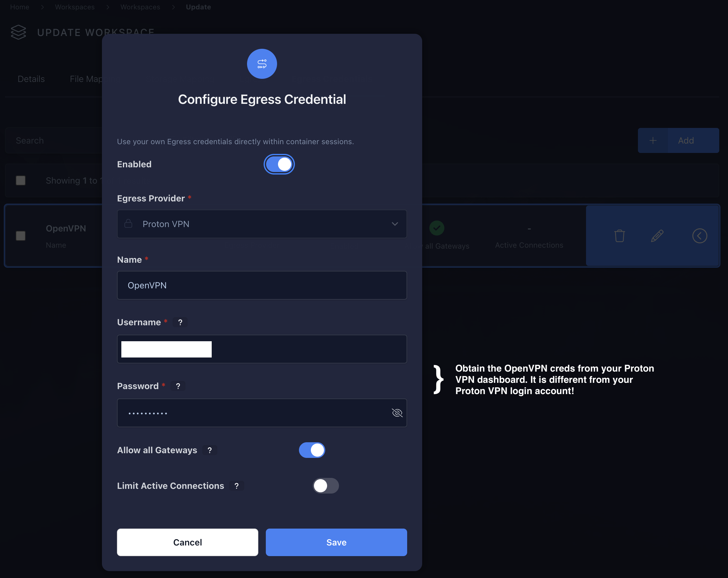Switch to the Details tab
Screen dimensions: 728x578
(x=31, y=79)
